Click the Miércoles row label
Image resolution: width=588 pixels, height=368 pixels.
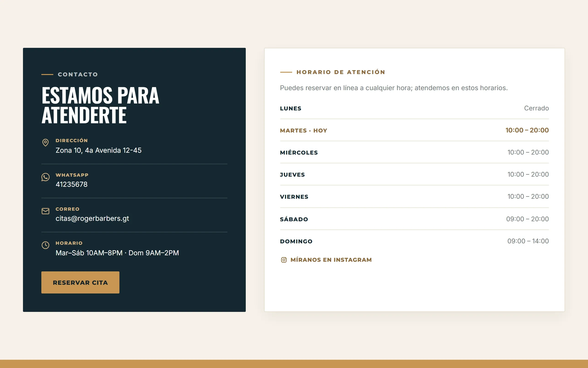(x=299, y=152)
